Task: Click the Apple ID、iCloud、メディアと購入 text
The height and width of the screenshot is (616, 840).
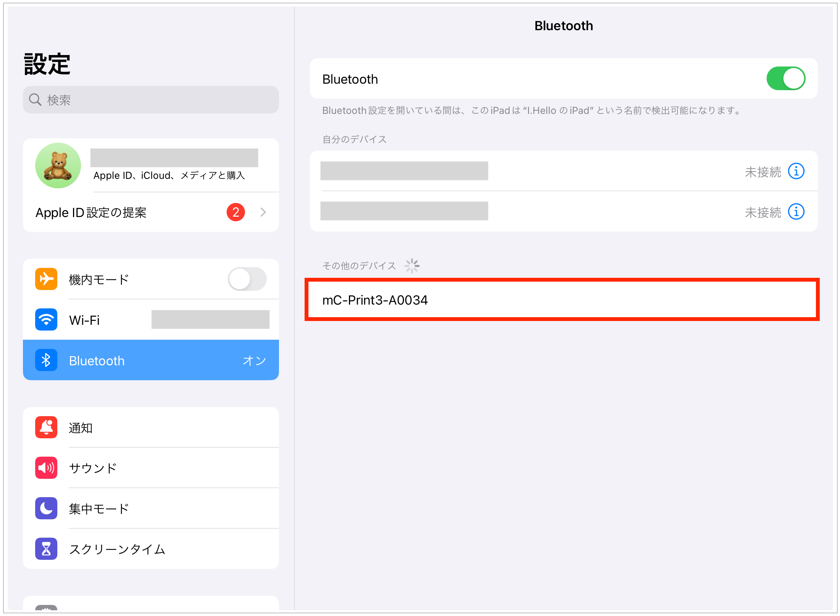Action: (169, 175)
